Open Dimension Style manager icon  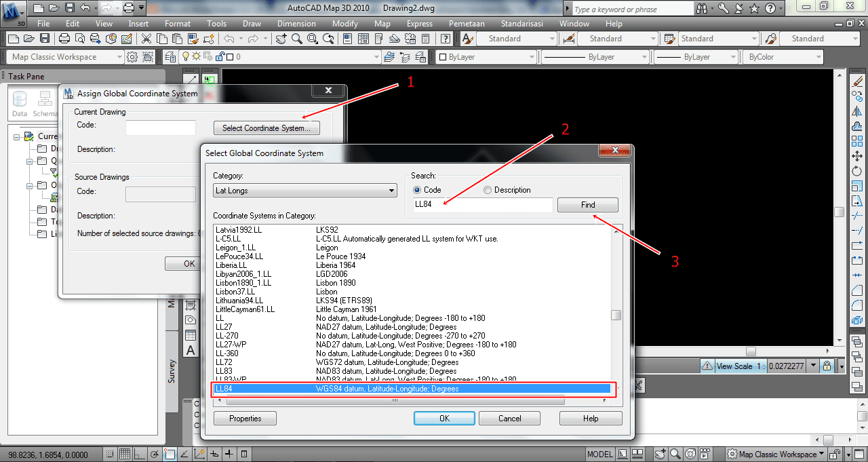click(x=569, y=39)
